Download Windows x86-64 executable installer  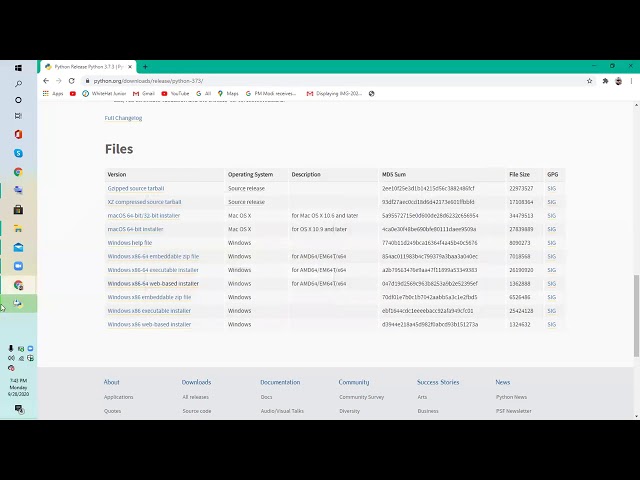153,270
